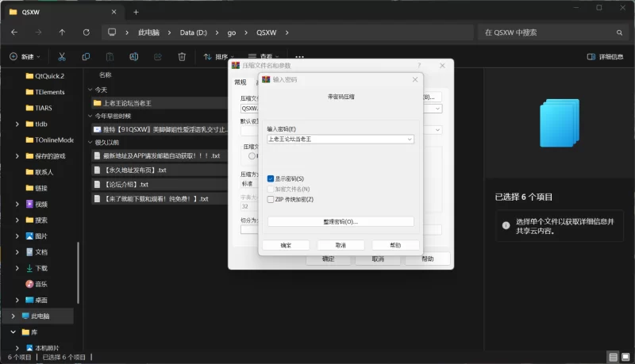This screenshot has height=364, width=635.
Task: Click Cancel in archive parameters dialog
Action: coord(378,259)
